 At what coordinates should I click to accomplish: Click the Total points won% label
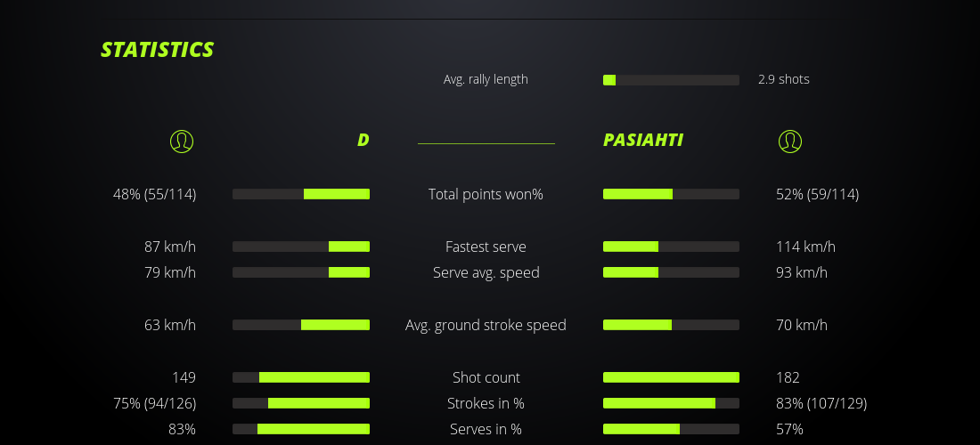[486, 194]
